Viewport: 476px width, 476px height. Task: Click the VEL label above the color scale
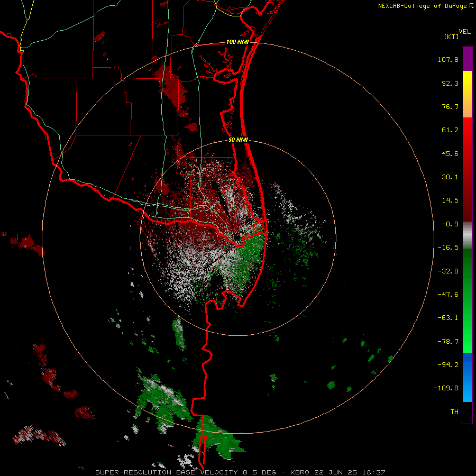point(465,31)
